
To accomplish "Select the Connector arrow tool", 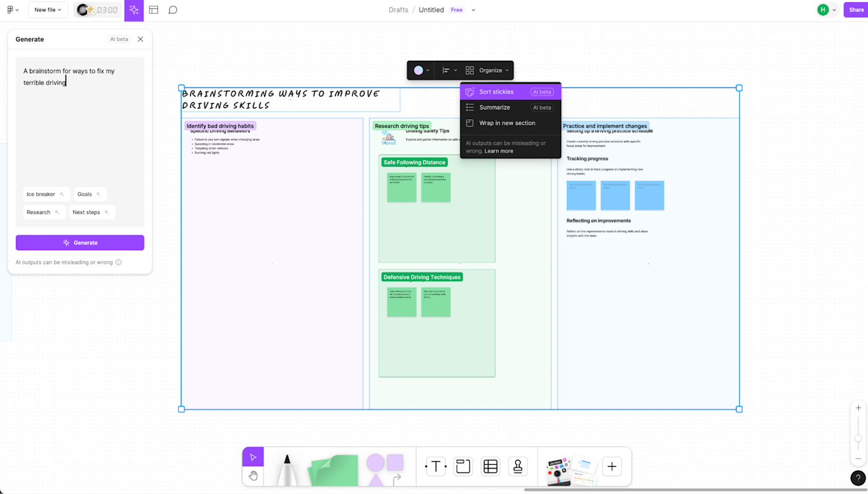I will pos(397,478).
